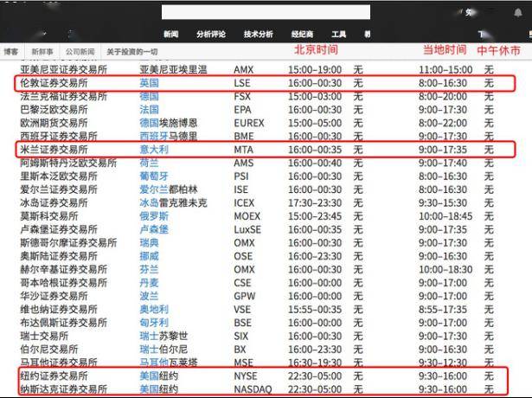Open the 芬兰 country link
532x398 pixels.
coord(150,269)
